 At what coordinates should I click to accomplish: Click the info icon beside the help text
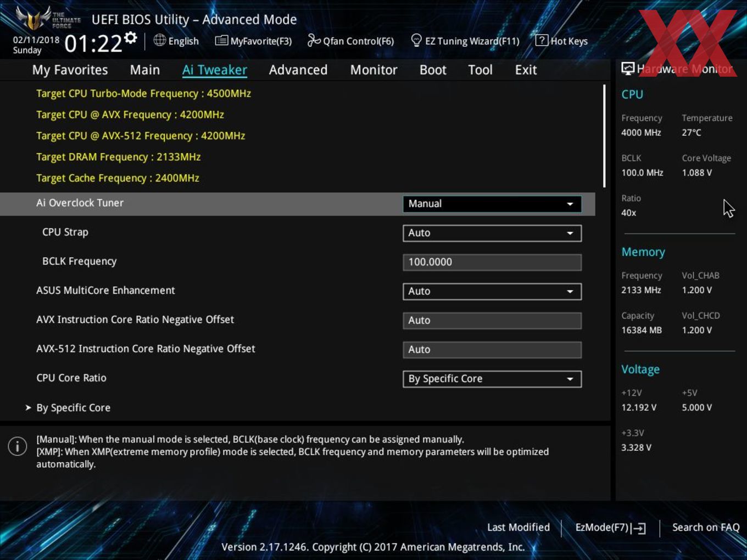pyautogui.click(x=18, y=446)
